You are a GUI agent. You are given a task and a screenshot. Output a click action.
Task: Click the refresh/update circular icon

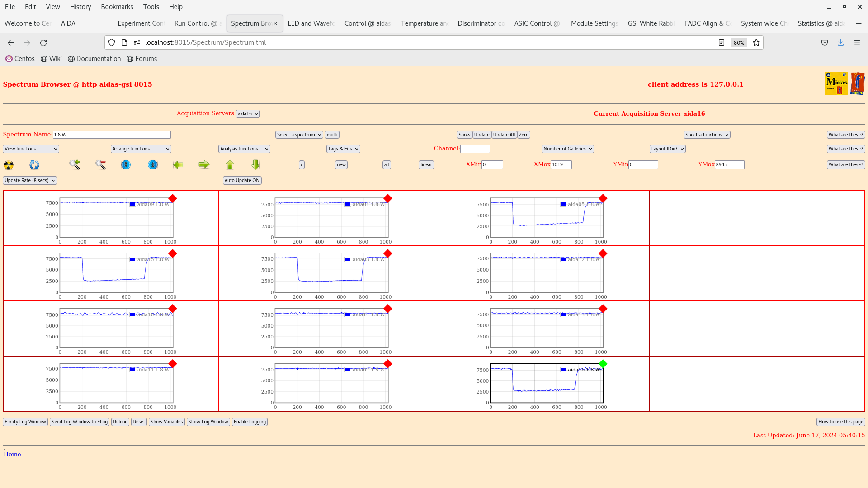tap(34, 164)
